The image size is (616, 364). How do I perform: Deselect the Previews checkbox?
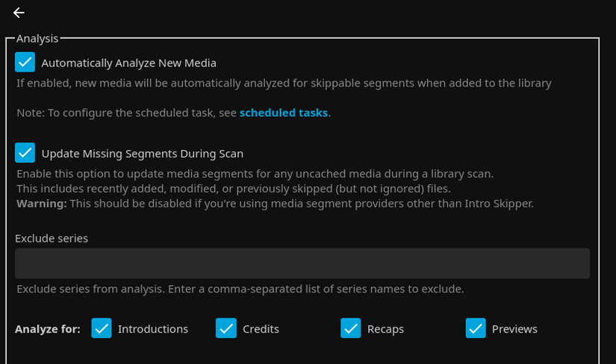point(476,328)
